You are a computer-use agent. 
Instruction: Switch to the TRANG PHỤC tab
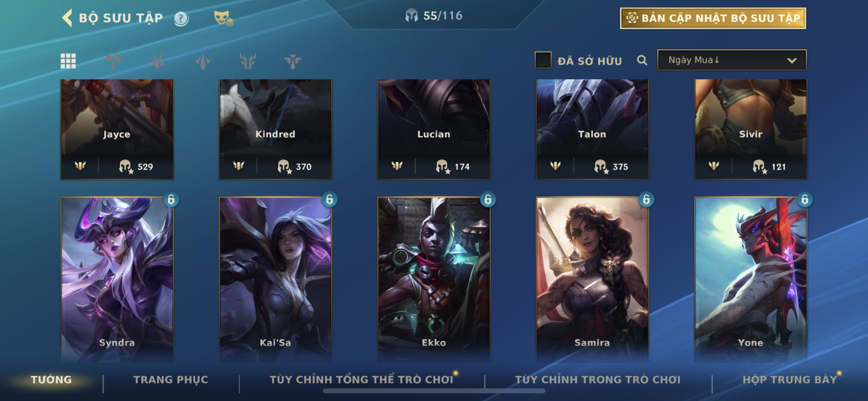click(x=171, y=380)
